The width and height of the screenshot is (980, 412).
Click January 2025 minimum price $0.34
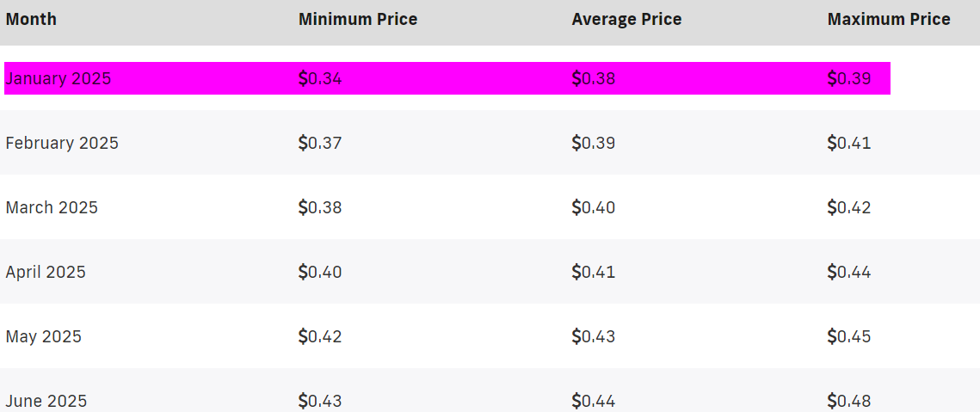321,79
